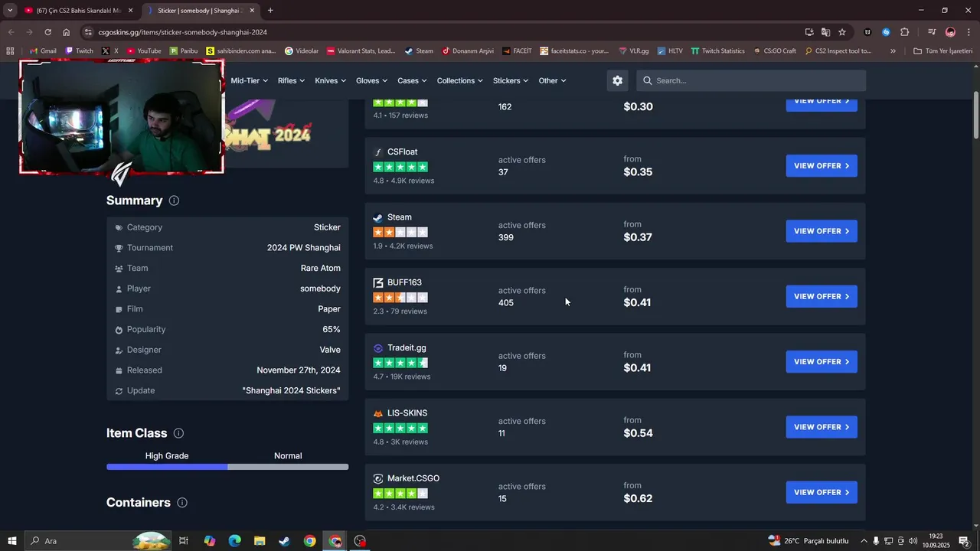Open the Copilot icon in the taskbar
This screenshot has height=551, width=980.
[210, 541]
